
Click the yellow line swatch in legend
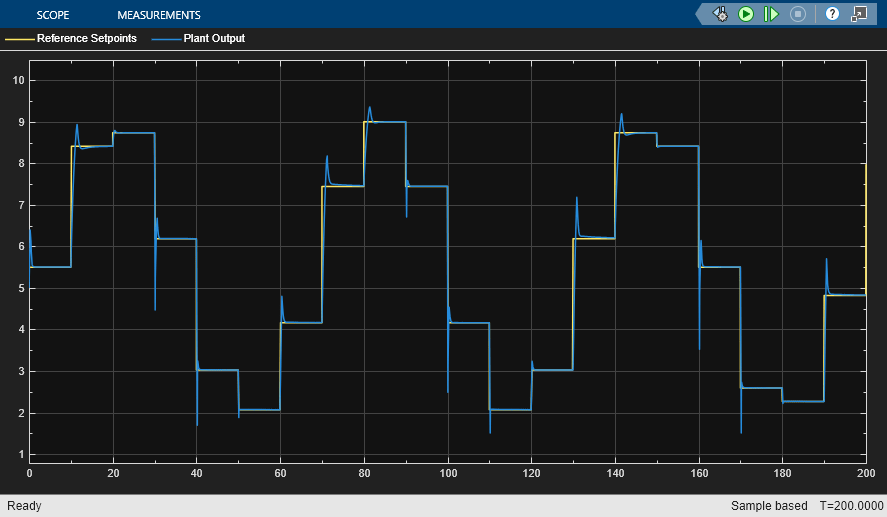19,39
